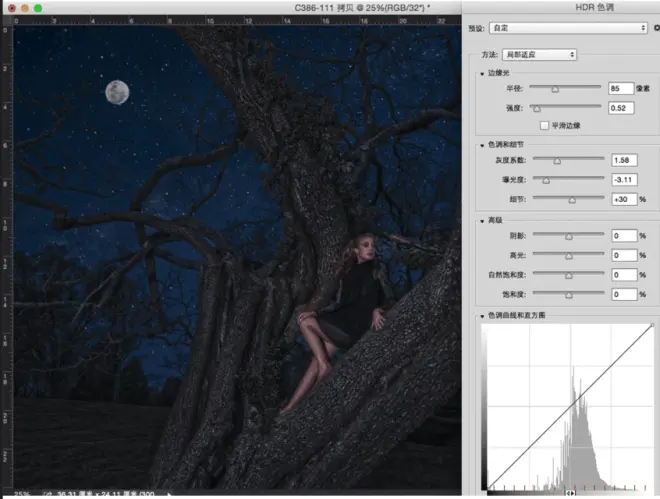The image size is (660, 499).
Task: Click the moon in the canvas image
Action: tap(117, 92)
